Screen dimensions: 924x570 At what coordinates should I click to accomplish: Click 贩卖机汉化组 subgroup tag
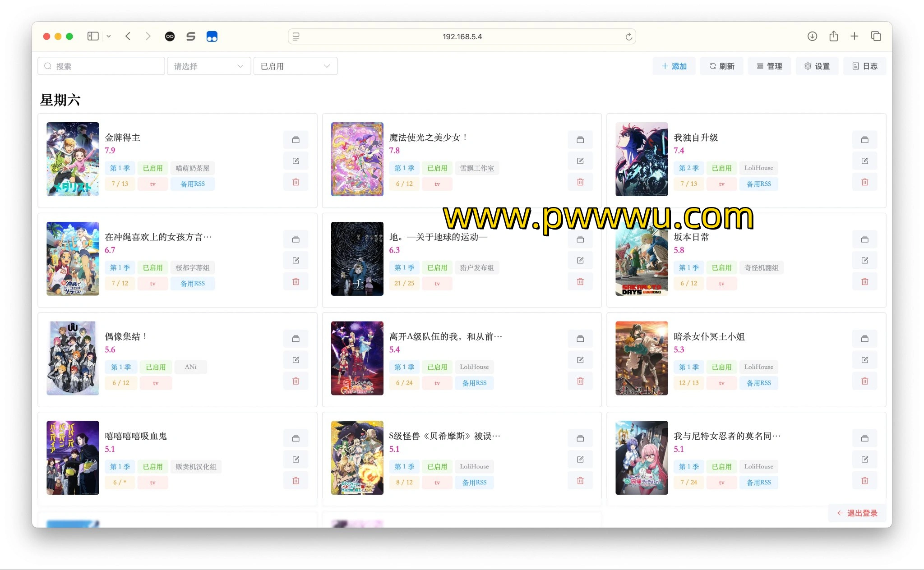[x=196, y=467]
